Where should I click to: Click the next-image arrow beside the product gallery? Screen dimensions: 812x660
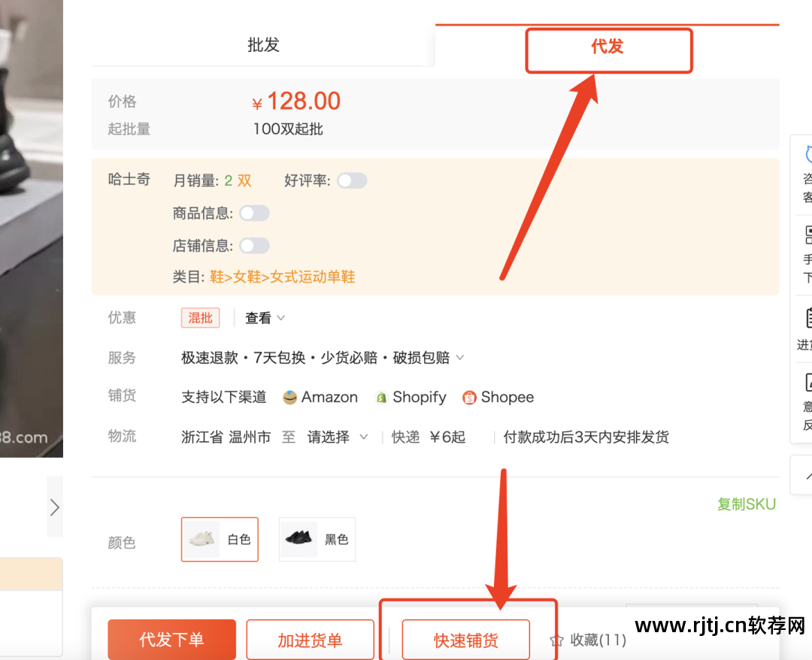(54, 507)
